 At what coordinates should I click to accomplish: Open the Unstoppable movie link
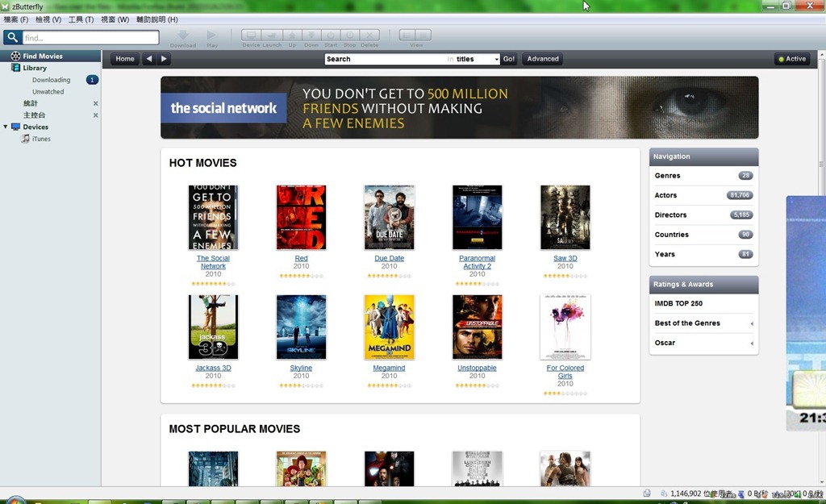(478, 368)
